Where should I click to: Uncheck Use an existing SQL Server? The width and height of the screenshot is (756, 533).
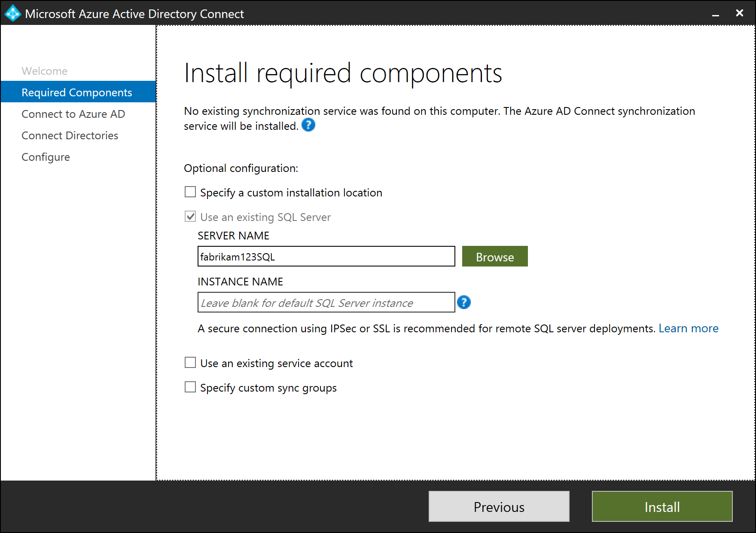click(x=190, y=217)
